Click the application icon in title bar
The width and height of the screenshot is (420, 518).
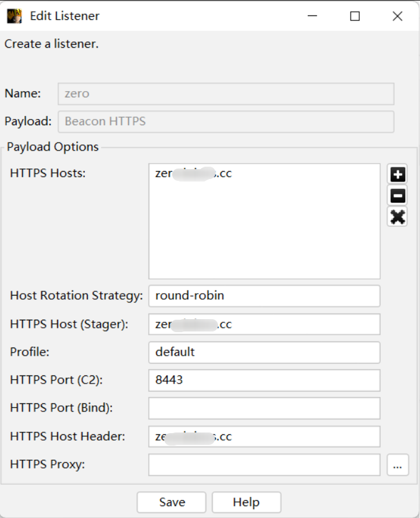tap(15, 16)
